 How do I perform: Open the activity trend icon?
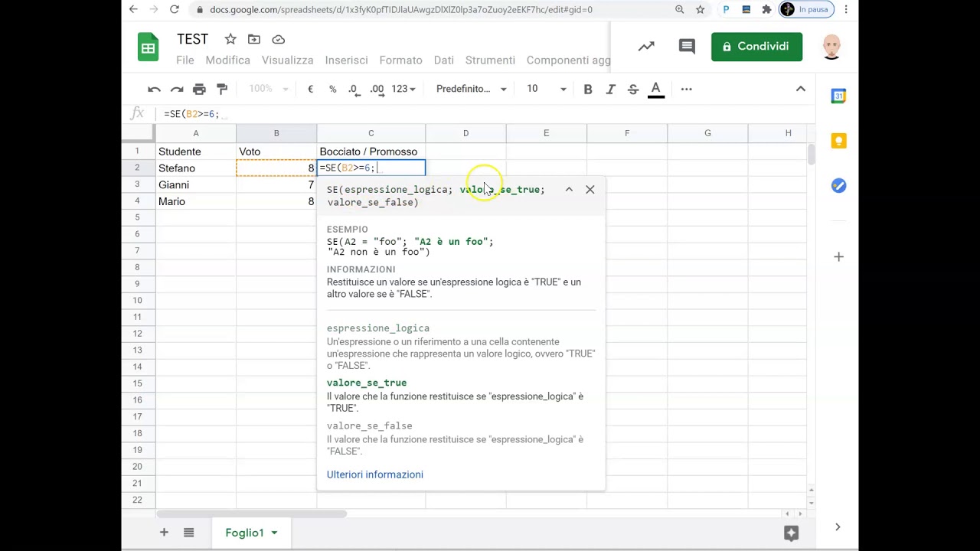(646, 47)
